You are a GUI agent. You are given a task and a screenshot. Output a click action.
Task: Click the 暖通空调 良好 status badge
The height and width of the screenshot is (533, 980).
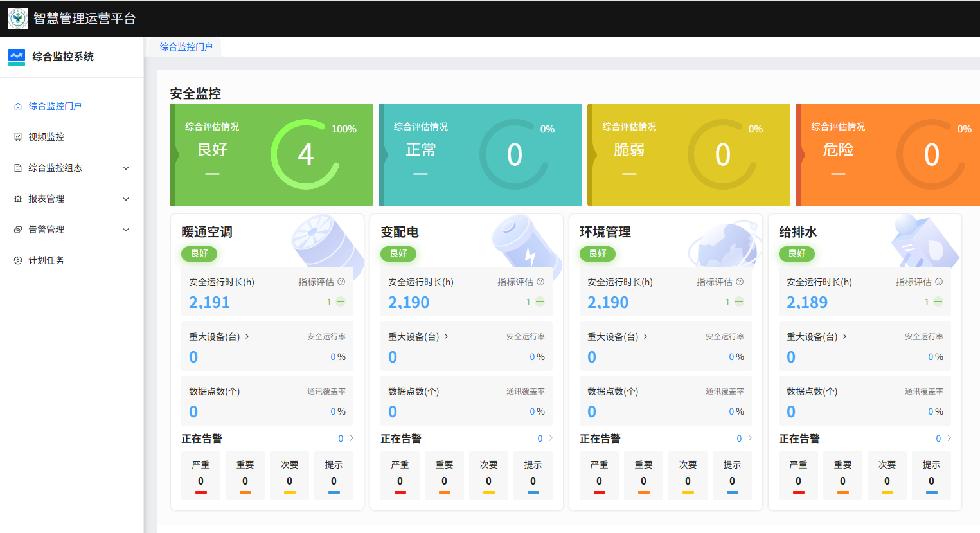pos(199,253)
